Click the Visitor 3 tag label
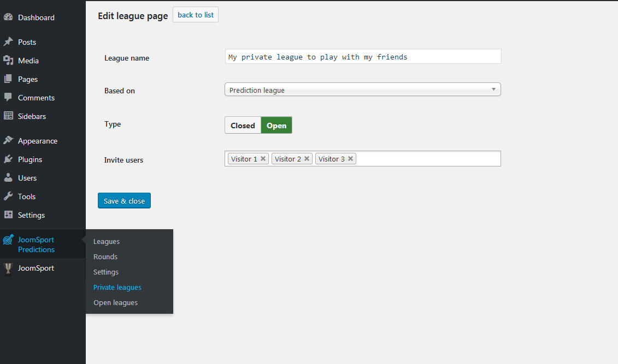618x364 pixels. click(x=332, y=159)
